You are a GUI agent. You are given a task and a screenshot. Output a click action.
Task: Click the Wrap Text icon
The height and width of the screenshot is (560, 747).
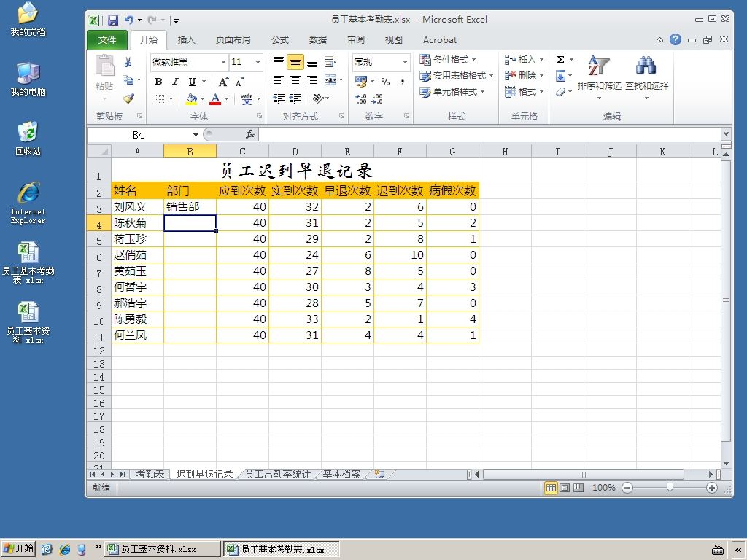tap(330, 62)
